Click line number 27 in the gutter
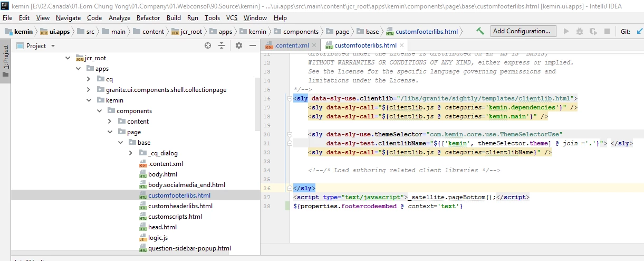This screenshot has width=644, height=261. click(266, 198)
